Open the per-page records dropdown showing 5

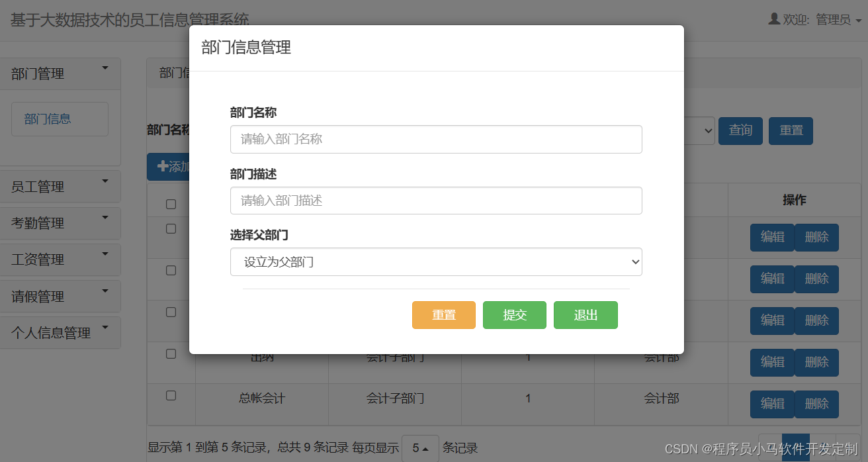point(421,448)
